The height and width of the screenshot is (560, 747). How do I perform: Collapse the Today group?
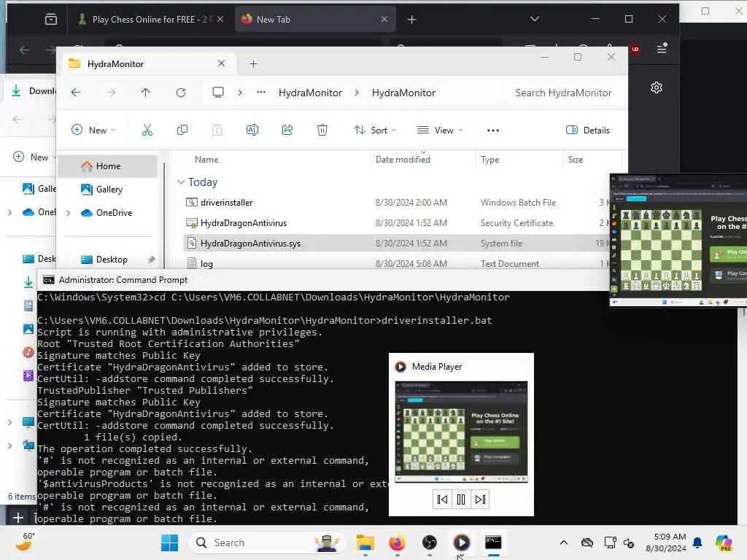point(181,182)
